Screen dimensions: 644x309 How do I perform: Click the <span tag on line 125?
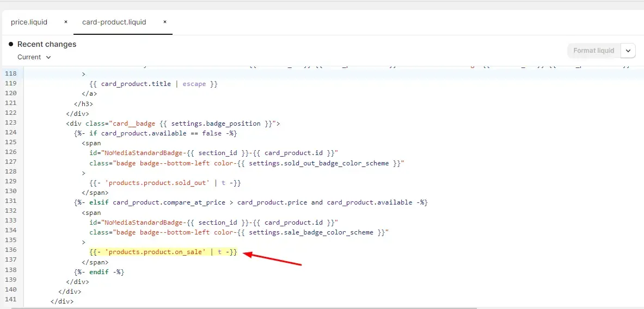click(91, 143)
